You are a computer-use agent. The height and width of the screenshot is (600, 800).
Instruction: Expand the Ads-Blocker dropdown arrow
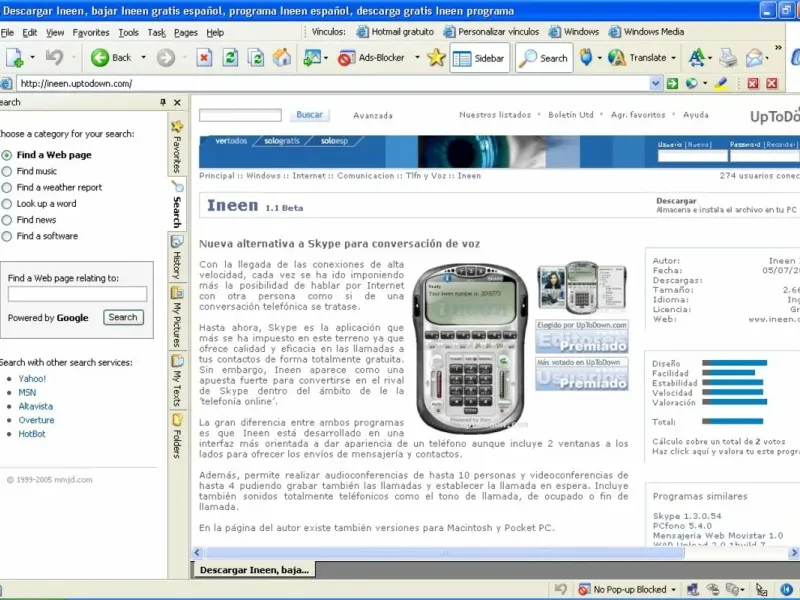[417, 58]
